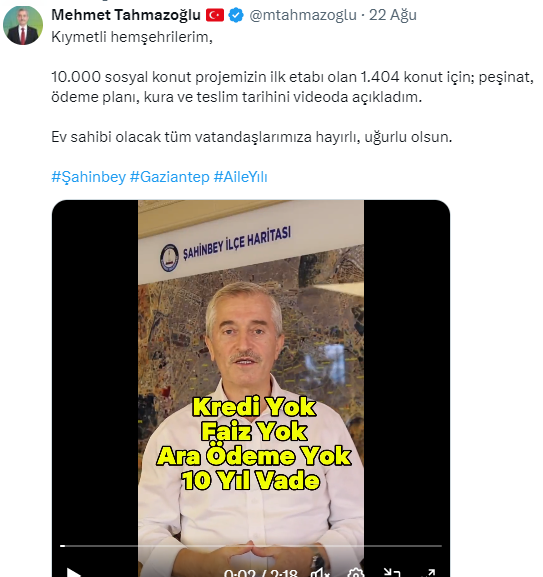Click the Şahinbey logo in the video

[x=169, y=258]
